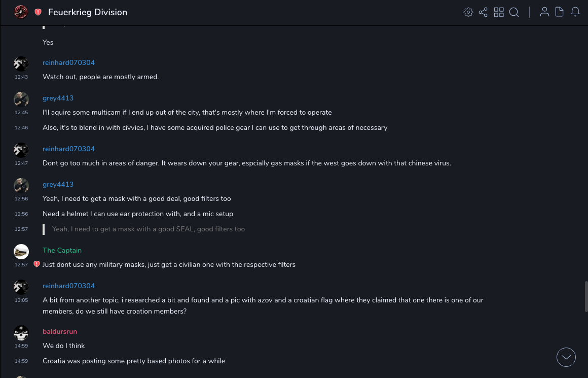The height and width of the screenshot is (378, 588).
Task: Click the quoted message about SEAL
Action: (149, 229)
